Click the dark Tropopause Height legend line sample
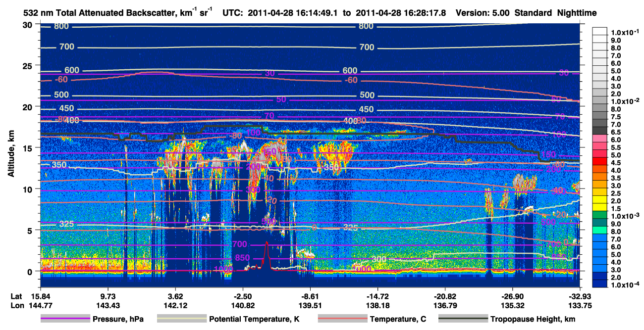Screen dimensions: 644x330 pos(463,320)
